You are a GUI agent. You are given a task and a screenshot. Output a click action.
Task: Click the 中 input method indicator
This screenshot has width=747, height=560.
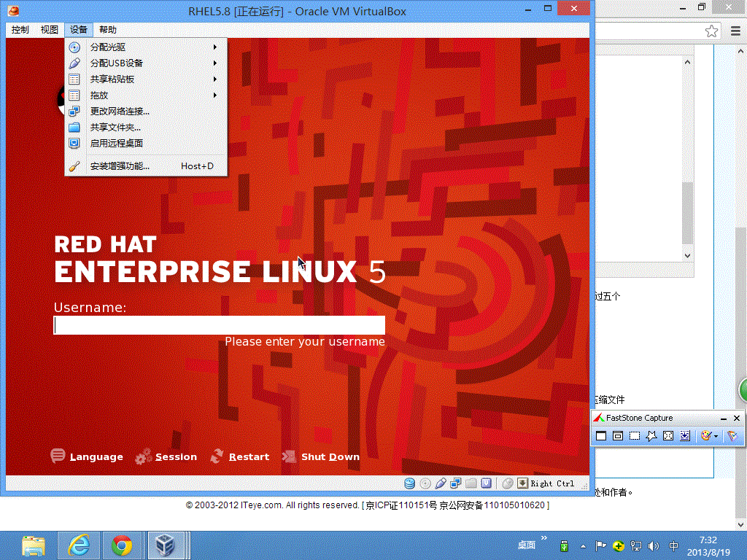tap(673, 546)
